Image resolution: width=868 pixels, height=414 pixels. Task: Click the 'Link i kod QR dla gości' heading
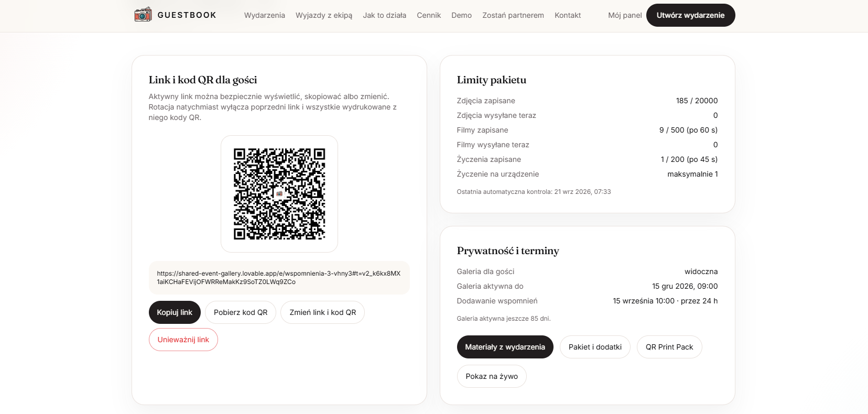(x=203, y=80)
